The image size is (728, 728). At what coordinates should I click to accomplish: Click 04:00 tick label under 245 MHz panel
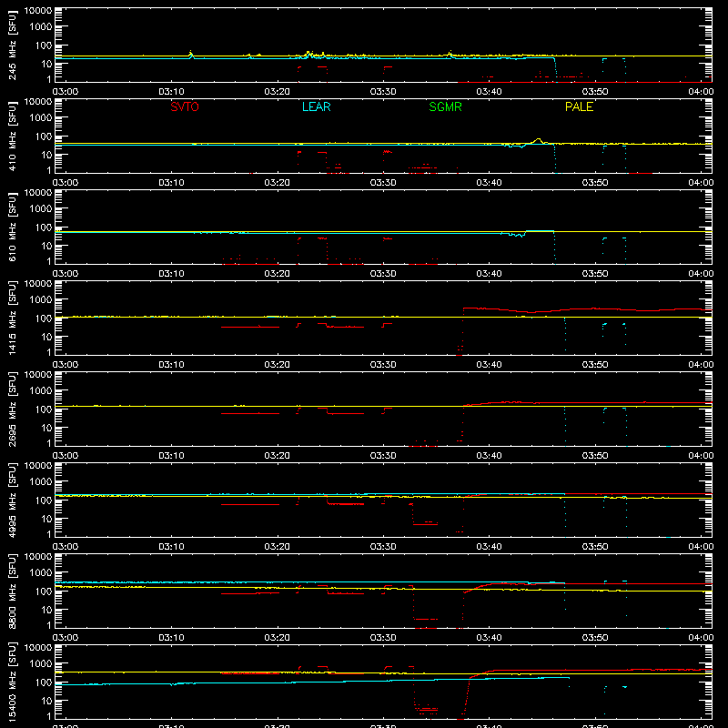pyautogui.click(x=701, y=92)
